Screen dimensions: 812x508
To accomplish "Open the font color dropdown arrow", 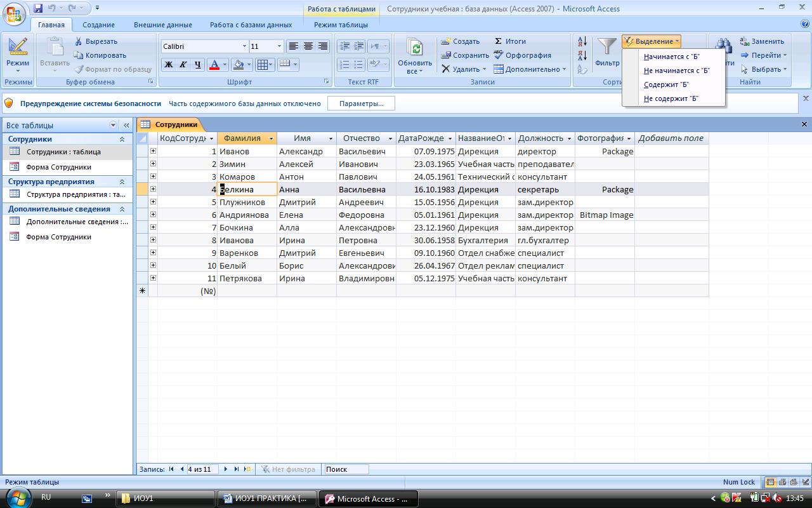I will pyautogui.click(x=225, y=65).
